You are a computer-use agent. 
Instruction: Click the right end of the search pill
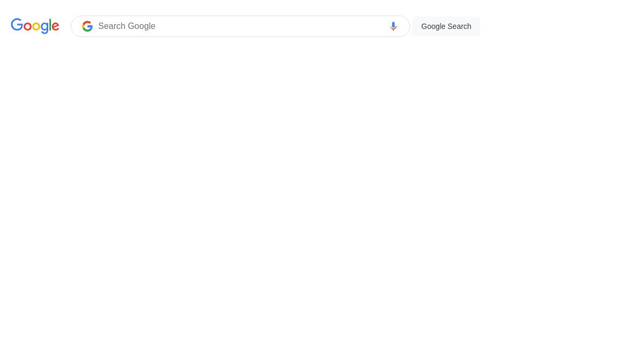pos(402,26)
